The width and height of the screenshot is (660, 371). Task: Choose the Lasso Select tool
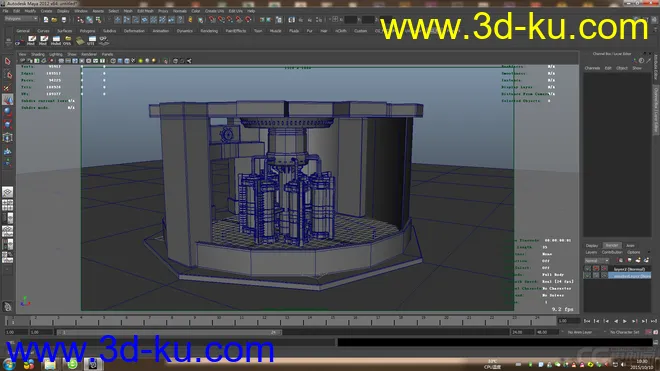tap(8, 75)
